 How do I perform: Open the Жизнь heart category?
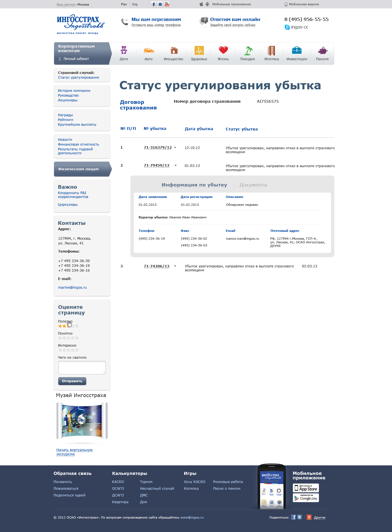pyautogui.click(x=223, y=53)
